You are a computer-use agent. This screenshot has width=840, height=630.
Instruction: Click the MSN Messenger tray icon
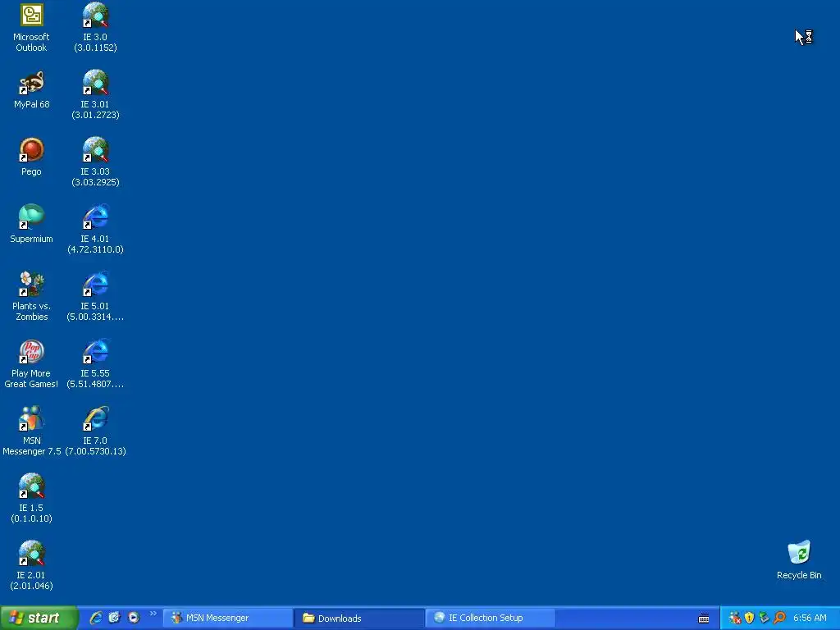point(735,619)
